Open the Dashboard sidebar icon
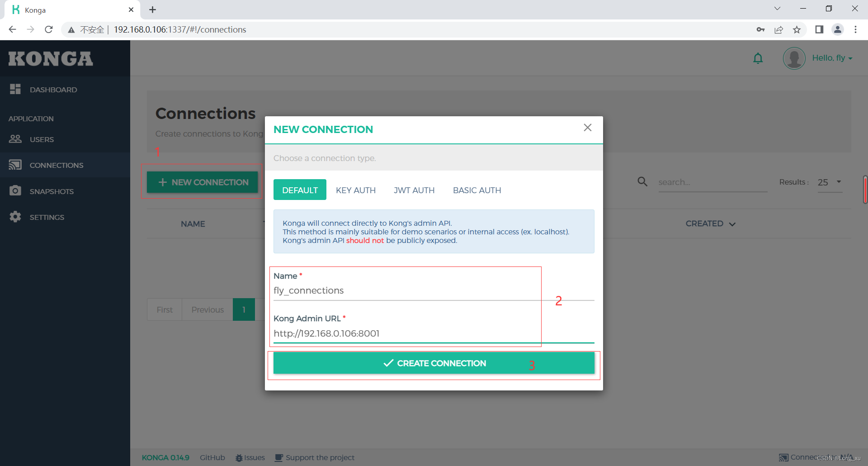Image resolution: width=868 pixels, height=466 pixels. pyautogui.click(x=15, y=89)
